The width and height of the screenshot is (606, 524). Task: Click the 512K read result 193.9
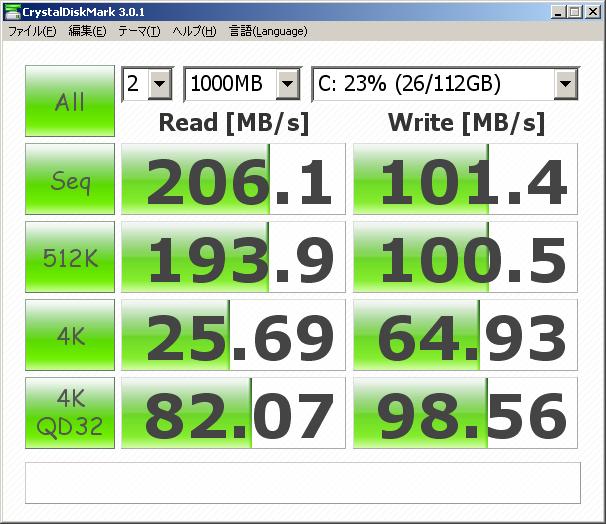click(x=233, y=257)
